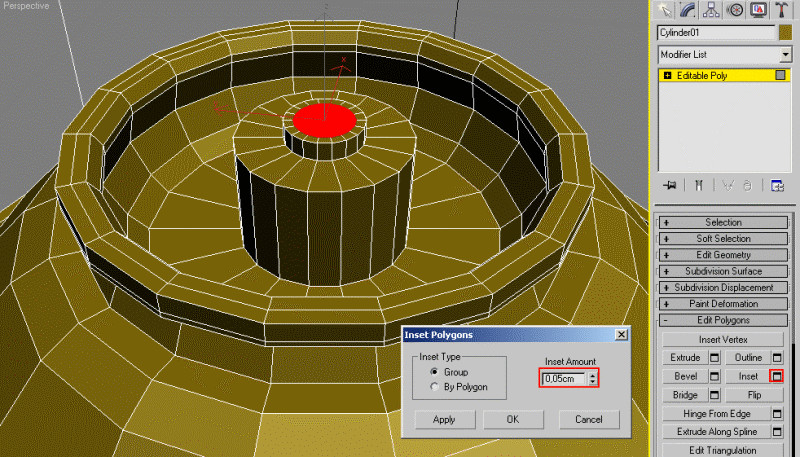Screen dimensions: 800x457
Task: Click the Cylinder01 object name field
Action: point(716,32)
